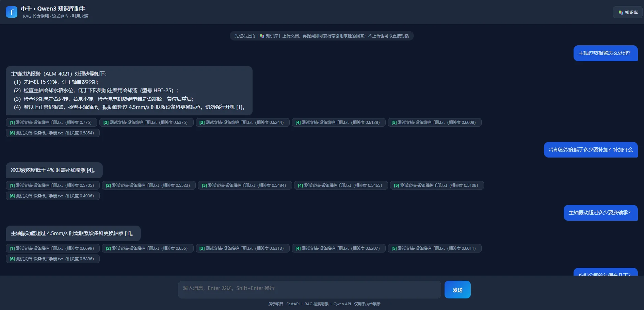Click the 发送 send button
The height and width of the screenshot is (310, 644).
tap(457, 290)
